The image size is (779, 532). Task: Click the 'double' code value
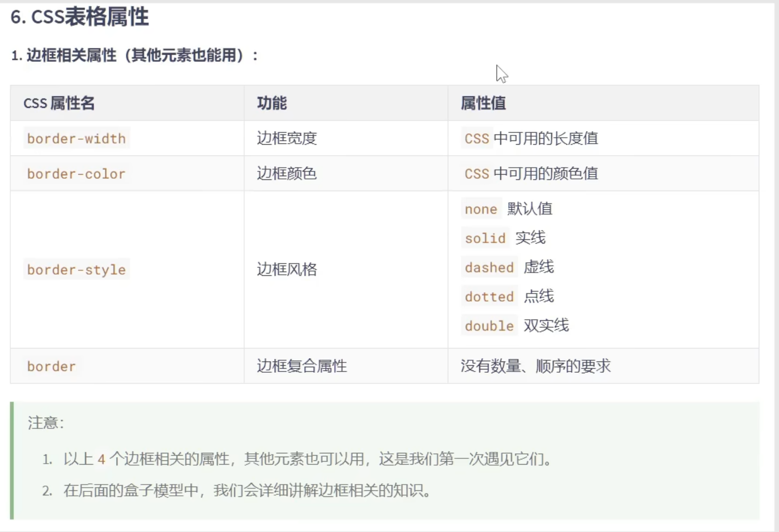click(x=489, y=326)
